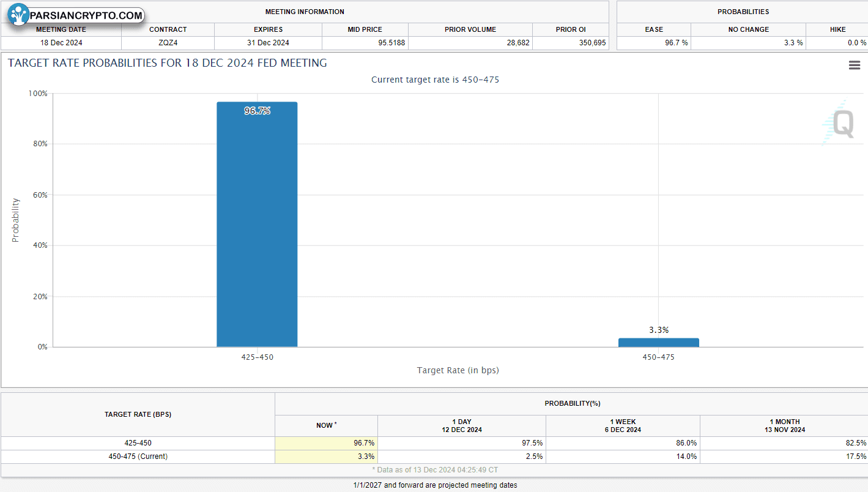868x492 pixels.
Task: Select the 1 WEEK 6 DEC 2024 header
Action: 623,425
